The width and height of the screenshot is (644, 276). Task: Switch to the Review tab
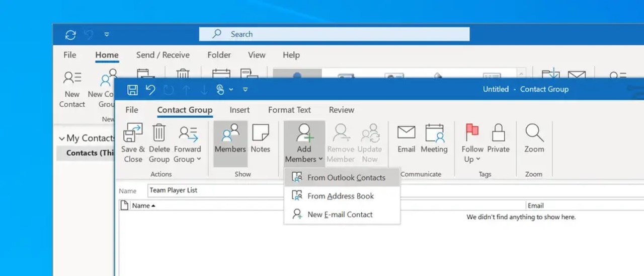[342, 110]
